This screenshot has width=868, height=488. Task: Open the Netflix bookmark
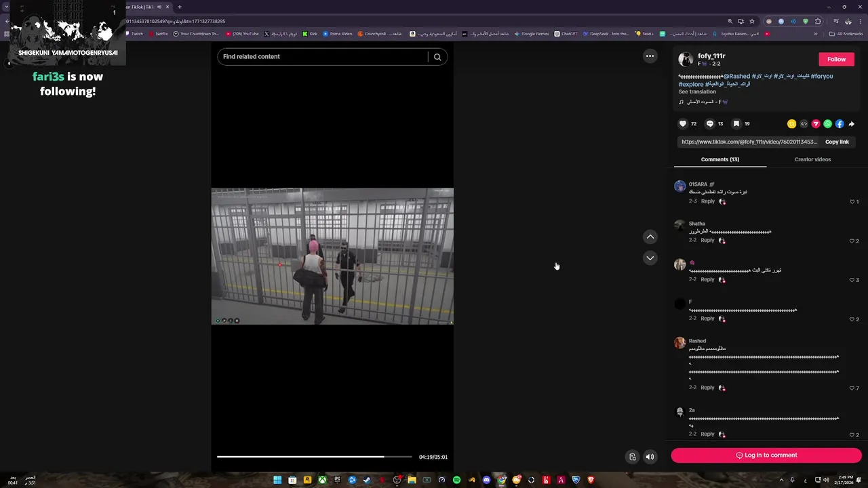tap(159, 34)
